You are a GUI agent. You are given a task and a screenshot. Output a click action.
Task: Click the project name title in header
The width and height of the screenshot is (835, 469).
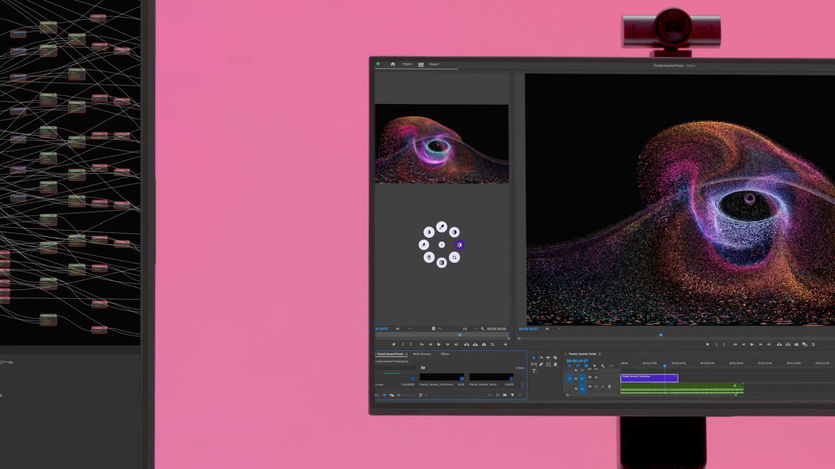pyautogui.click(x=668, y=65)
